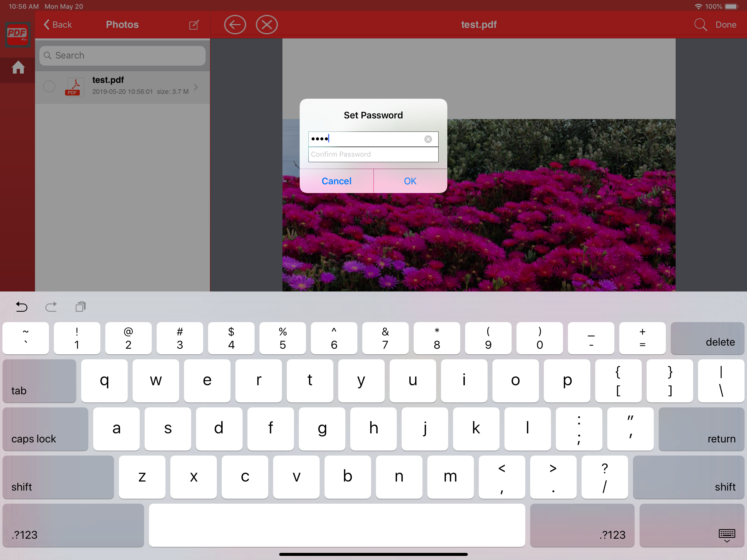Tap the letter l key
The height and width of the screenshot is (560, 747).
click(x=527, y=429)
